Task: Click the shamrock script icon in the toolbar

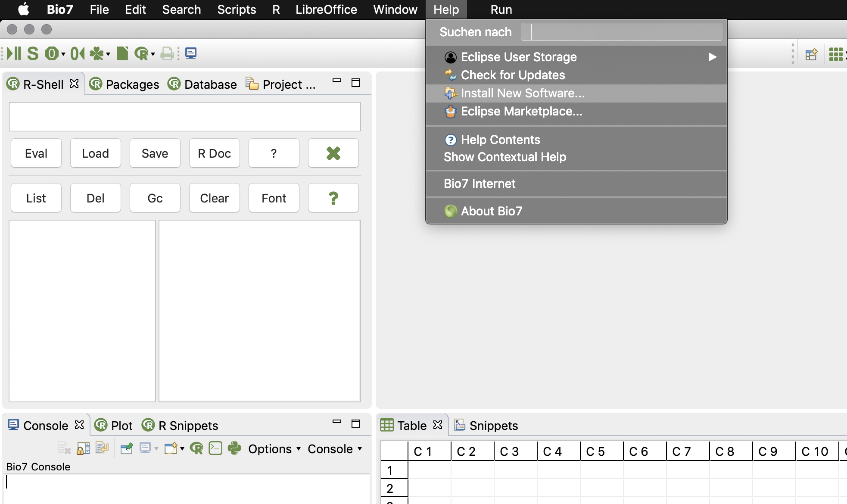Action: point(97,53)
